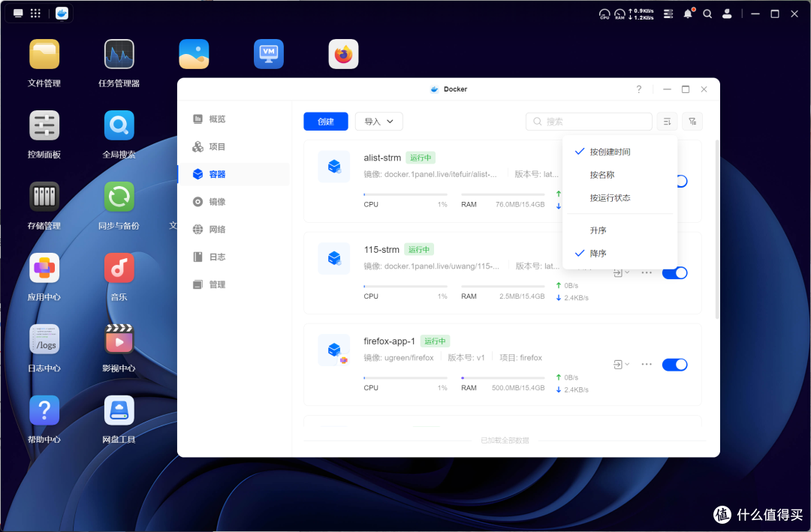Go to 网络 in Docker sidebar
This screenshot has width=811, height=532.
(234, 230)
